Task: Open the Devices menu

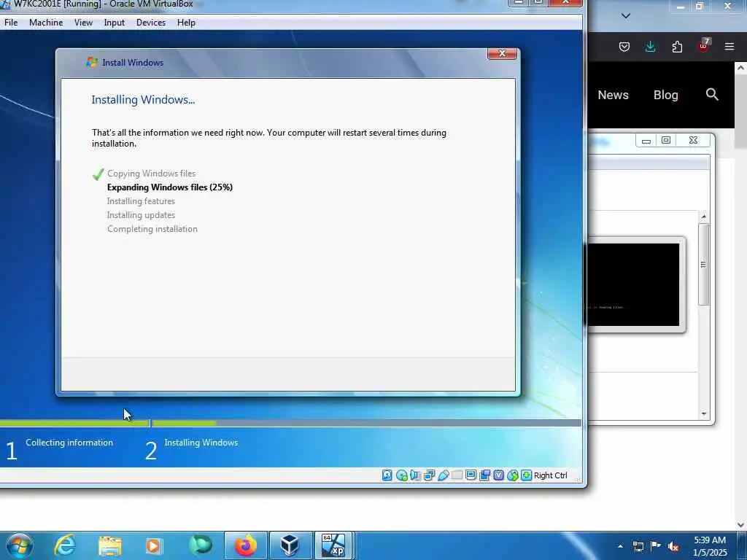Action: pos(151,23)
